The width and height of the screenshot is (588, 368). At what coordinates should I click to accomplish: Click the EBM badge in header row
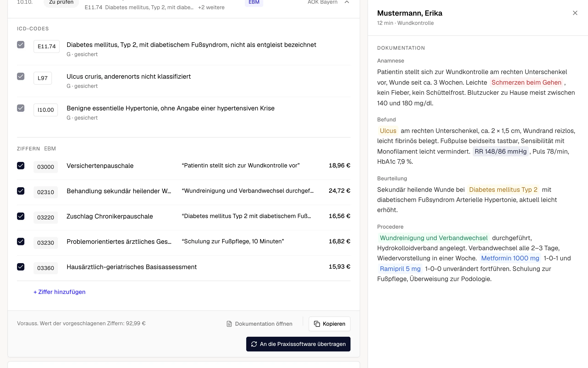[254, 2]
